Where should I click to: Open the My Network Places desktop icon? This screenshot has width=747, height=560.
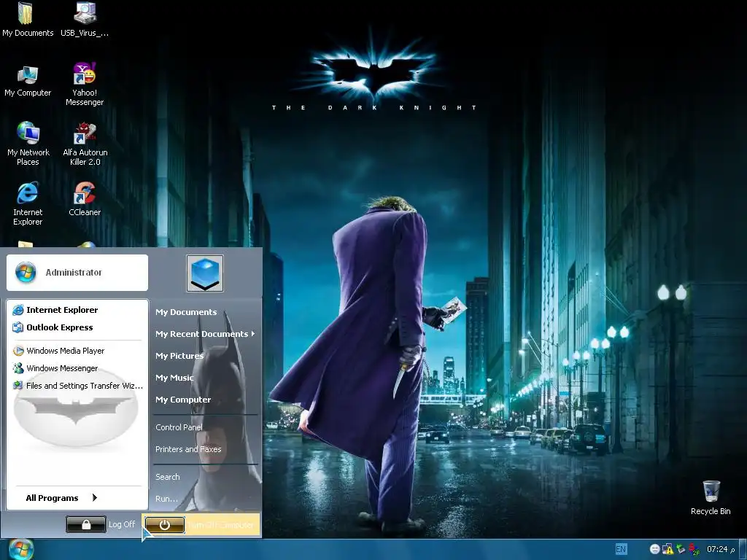tap(28, 144)
